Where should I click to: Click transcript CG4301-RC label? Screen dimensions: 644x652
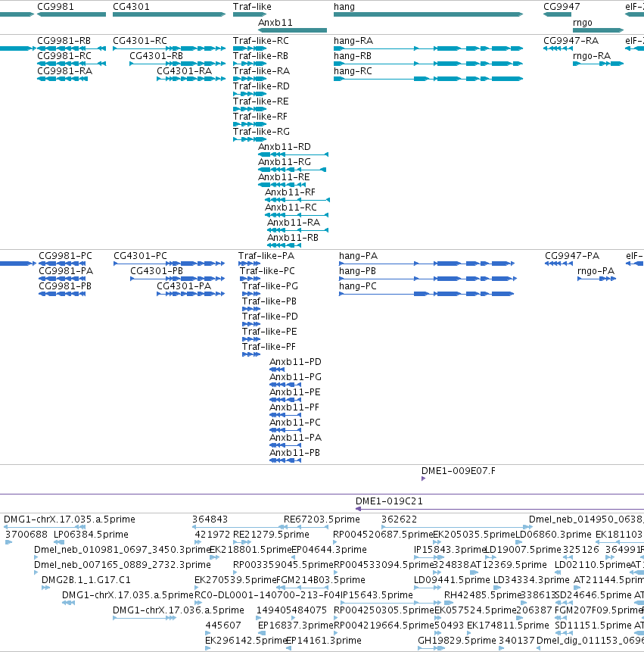coord(140,41)
